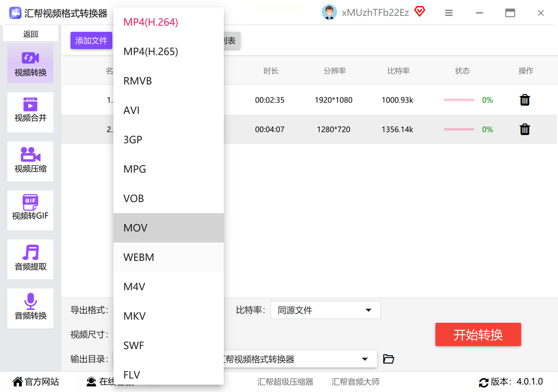Open the 音频转换 audio conversion module
The image size is (558, 392).
coord(30,308)
